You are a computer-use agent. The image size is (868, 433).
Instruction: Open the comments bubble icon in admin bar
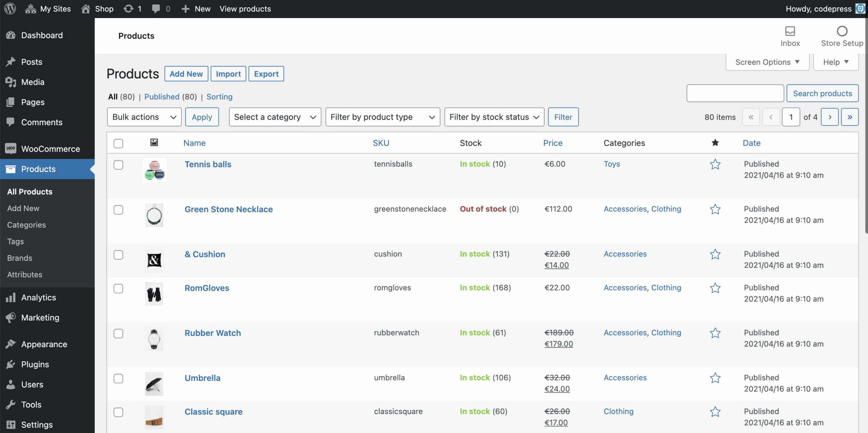click(156, 9)
